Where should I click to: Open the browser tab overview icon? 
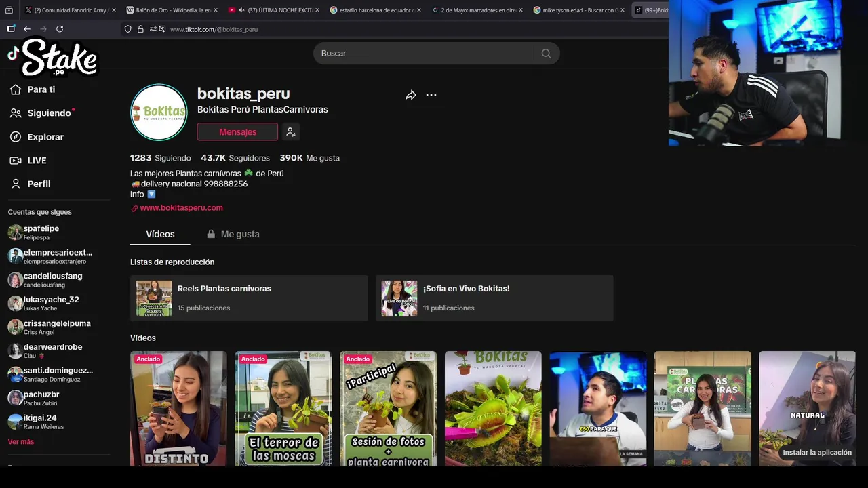(x=9, y=10)
